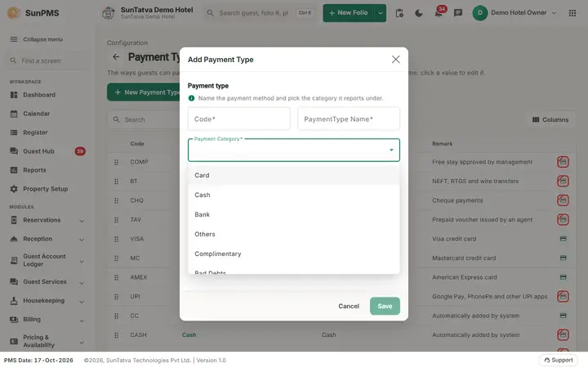Pick Bank in the dropdown list
The width and height of the screenshot is (588, 368).
pyautogui.click(x=294, y=214)
